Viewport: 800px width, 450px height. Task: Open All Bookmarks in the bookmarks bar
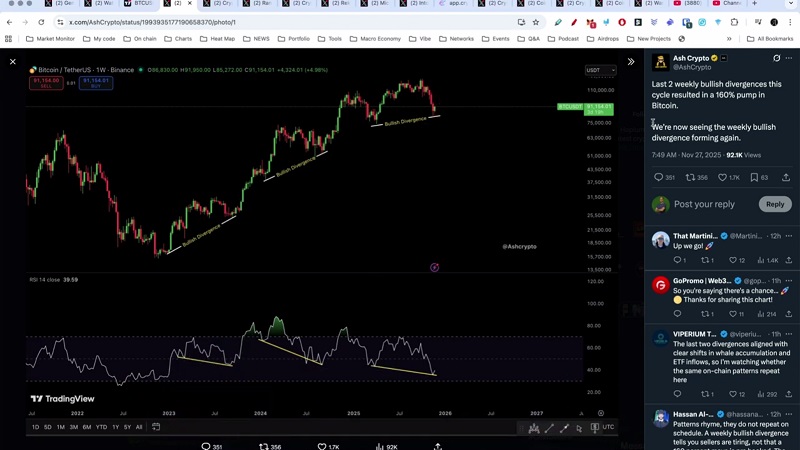tap(769, 39)
